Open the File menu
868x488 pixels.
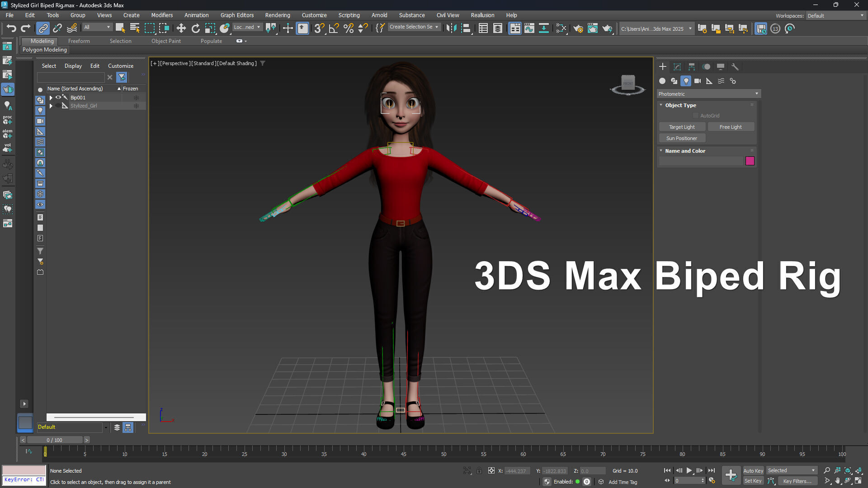[9, 15]
